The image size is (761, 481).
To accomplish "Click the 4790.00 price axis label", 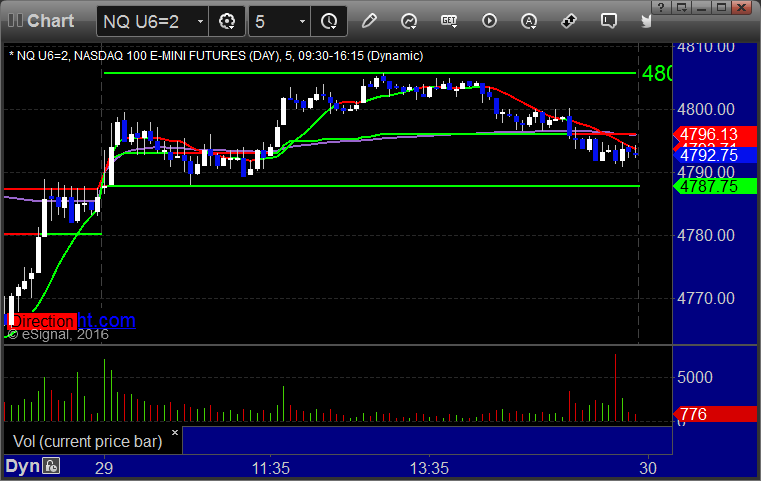I will click(x=706, y=172).
